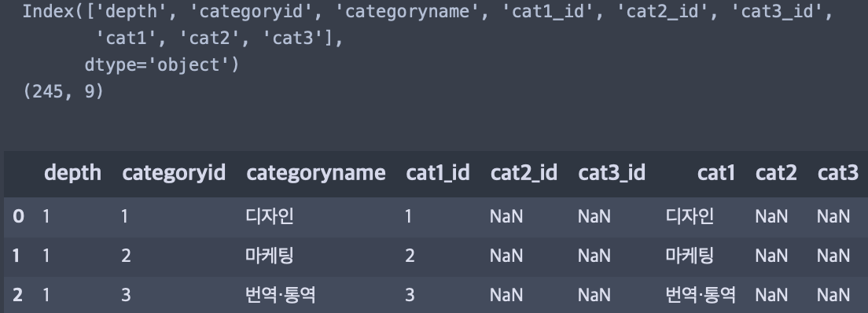Screen dimensions: 868x313
Task: Click cat1 cell 디자인
Action: [x=690, y=216]
